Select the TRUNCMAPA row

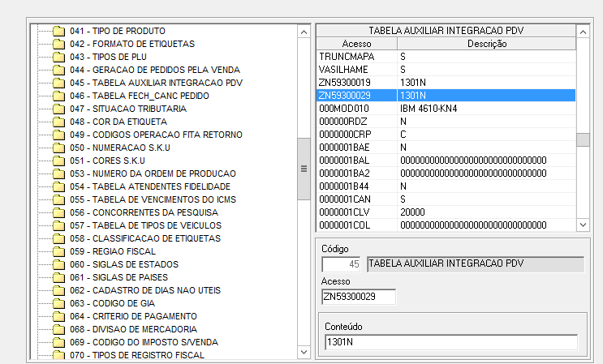pyautogui.click(x=446, y=57)
